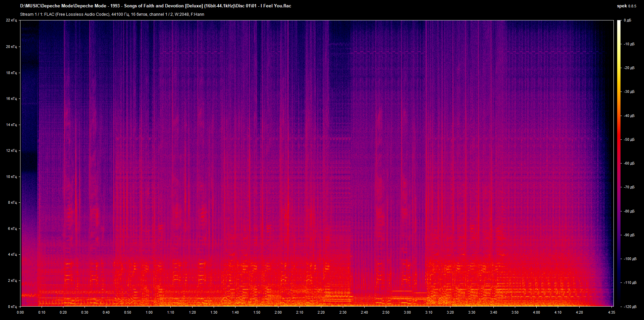Click the stream info line showing FLAC codec
The width and height of the screenshot is (644, 320).
coord(112,14)
